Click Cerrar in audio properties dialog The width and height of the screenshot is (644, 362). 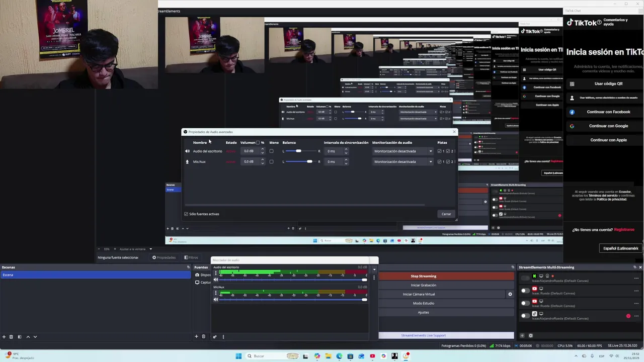pos(446,214)
